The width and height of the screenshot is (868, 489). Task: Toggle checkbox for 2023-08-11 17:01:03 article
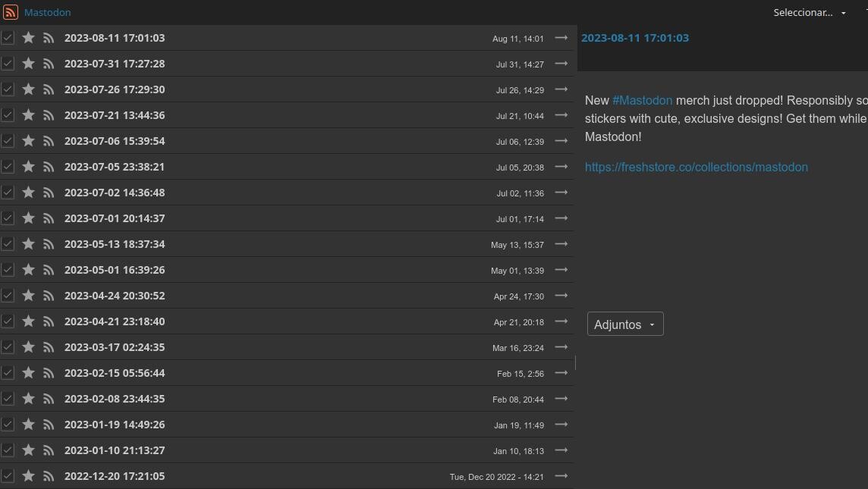point(8,38)
